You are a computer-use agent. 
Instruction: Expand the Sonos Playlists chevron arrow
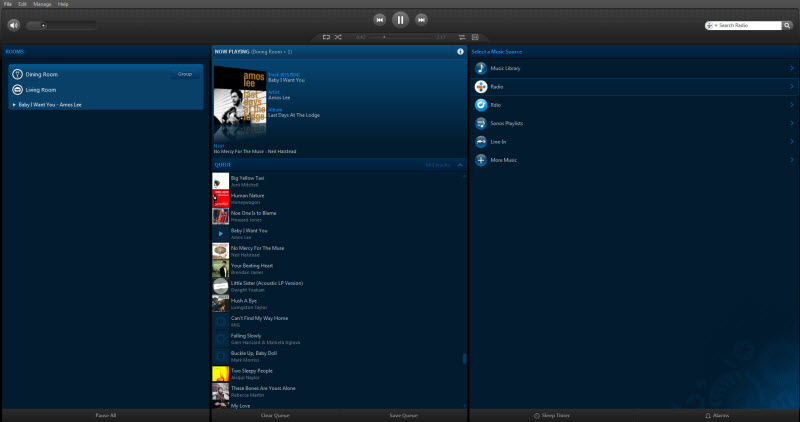click(x=791, y=123)
